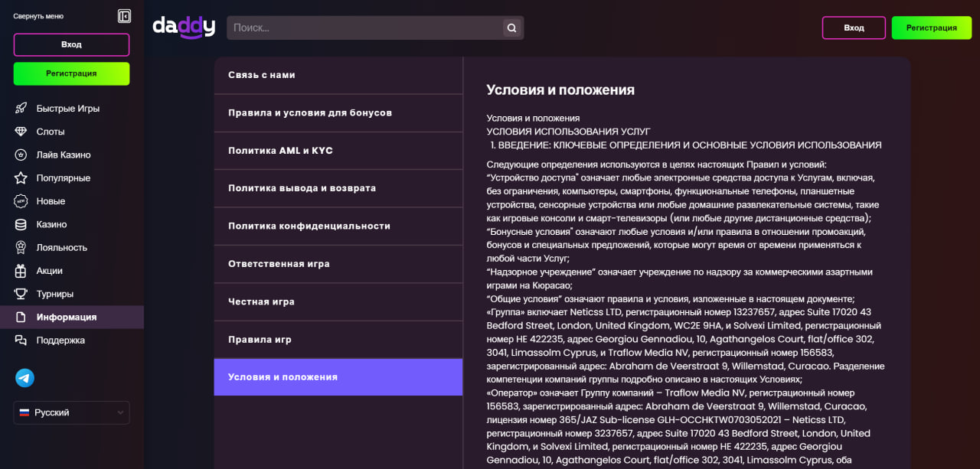Screen dimensions: 980x469
Task: Open Акции using the gift icon
Action: coord(20,270)
